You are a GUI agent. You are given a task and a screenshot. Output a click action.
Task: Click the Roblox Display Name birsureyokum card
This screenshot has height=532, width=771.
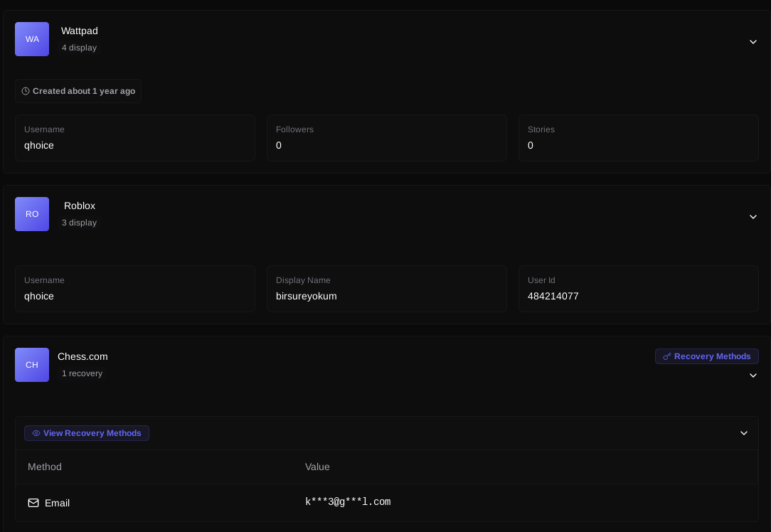click(387, 289)
